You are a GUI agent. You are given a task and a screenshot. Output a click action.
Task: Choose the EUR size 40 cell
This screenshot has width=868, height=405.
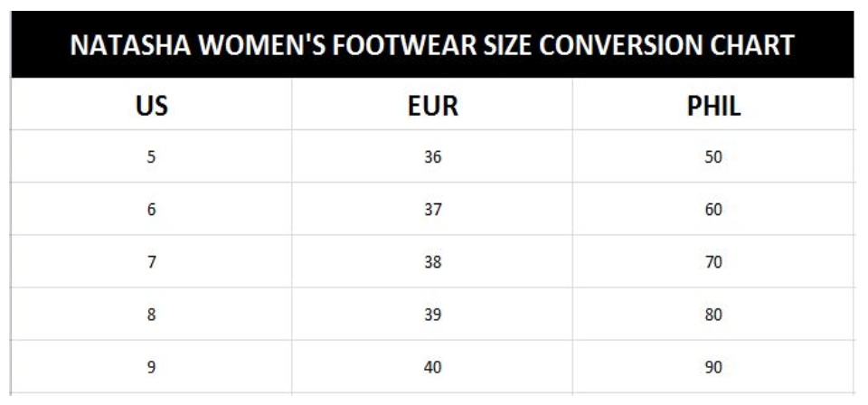pyautogui.click(x=432, y=367)
